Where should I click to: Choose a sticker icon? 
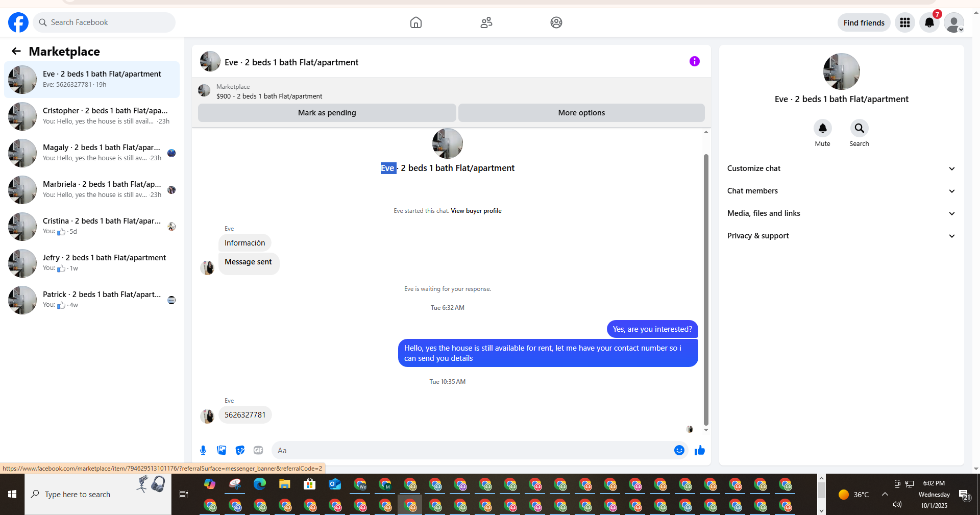click(240, 450)
